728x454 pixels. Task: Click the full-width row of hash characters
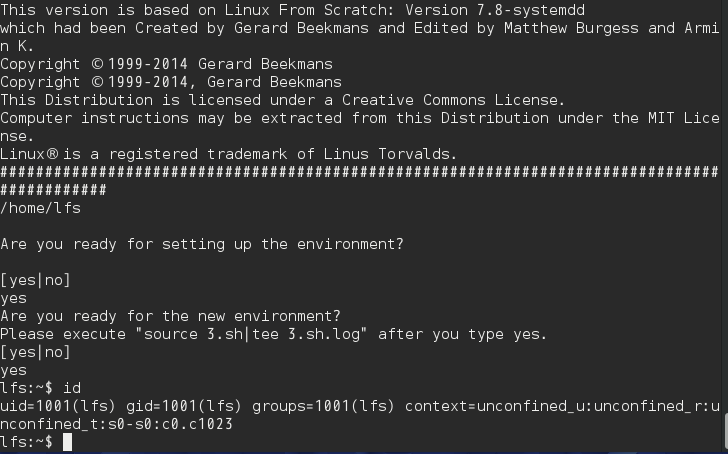(x=360, y=172)
